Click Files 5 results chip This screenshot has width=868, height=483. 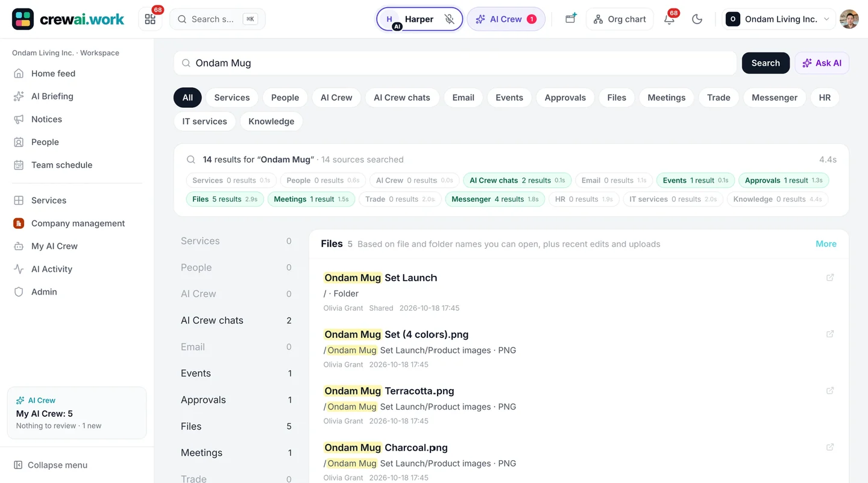[225, 199]
